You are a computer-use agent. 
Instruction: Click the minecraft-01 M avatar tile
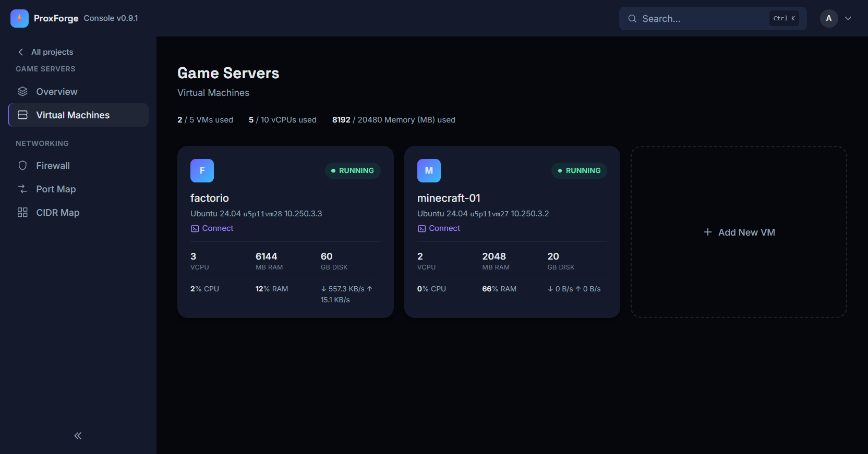click(429, 170)
